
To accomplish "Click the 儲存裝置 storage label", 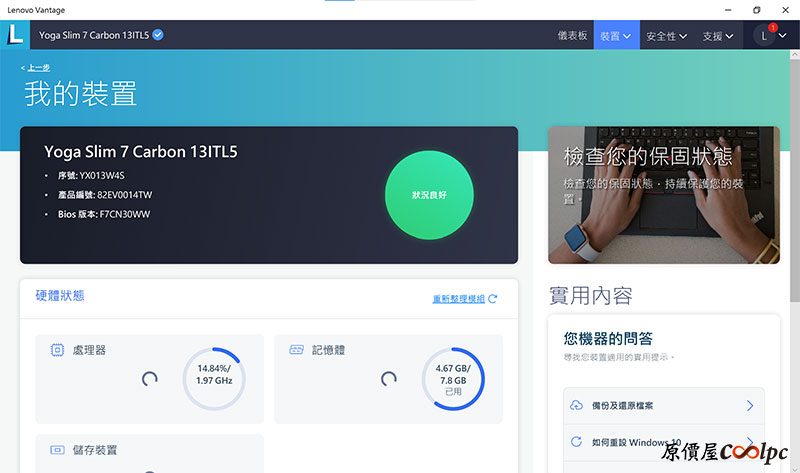I will coord(94,450).
